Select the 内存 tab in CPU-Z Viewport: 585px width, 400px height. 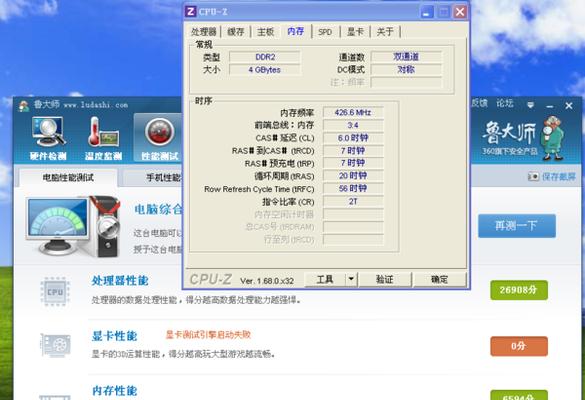pyautogui.click(x=295, y=31)
